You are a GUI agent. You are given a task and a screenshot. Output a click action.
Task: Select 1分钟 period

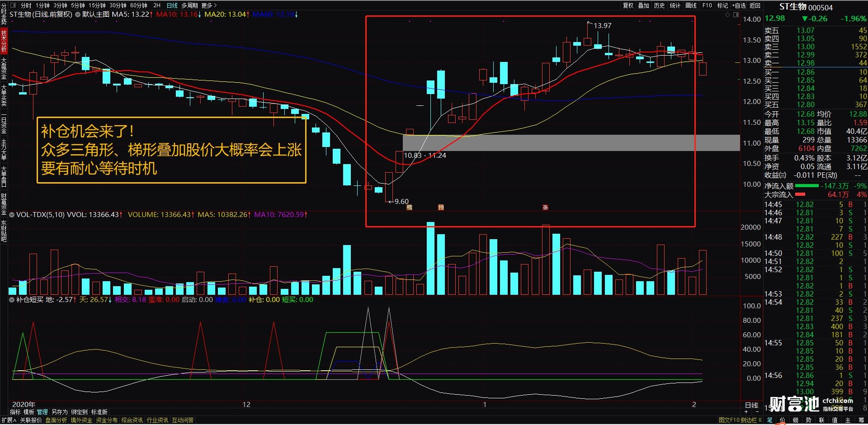point(42,5)
